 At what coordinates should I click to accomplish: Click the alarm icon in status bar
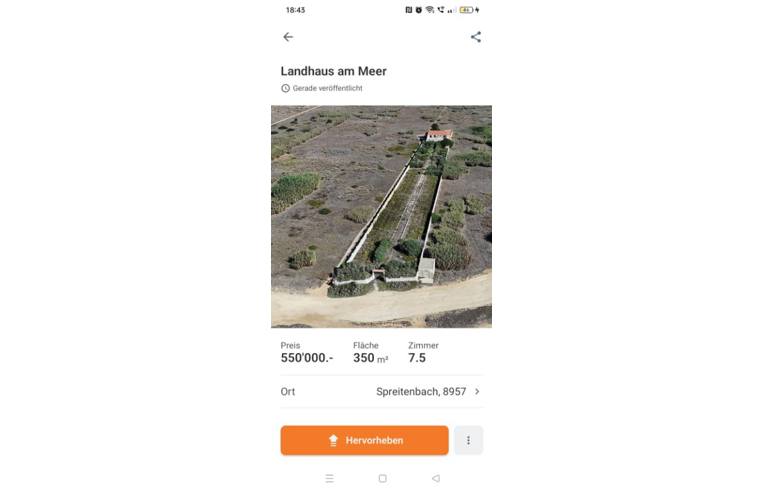(x=419, y=10)
